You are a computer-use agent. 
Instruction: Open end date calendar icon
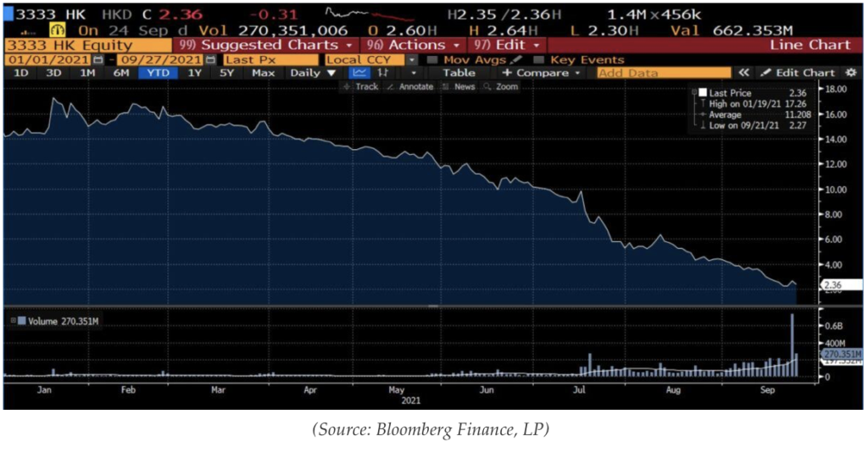210,60
